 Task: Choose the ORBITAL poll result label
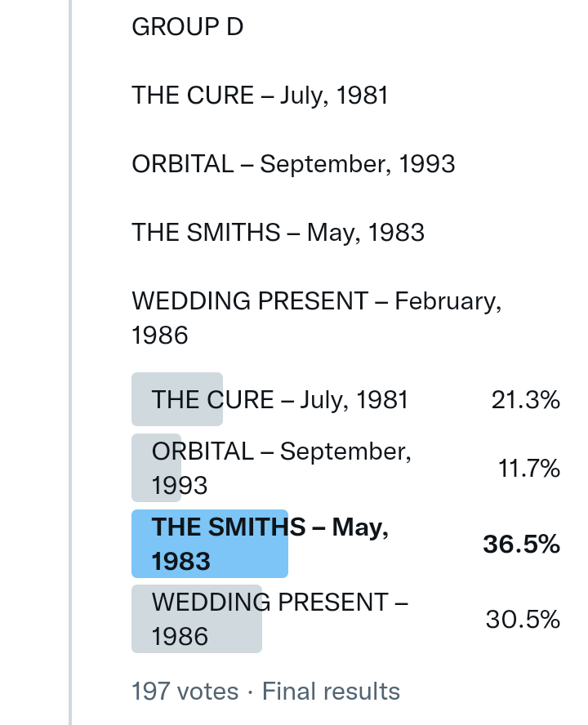click(281, 468)
